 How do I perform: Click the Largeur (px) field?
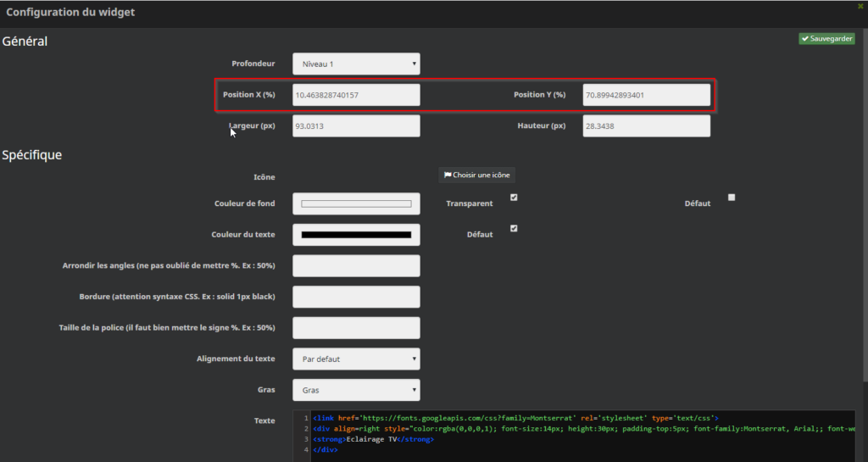(356, 126)
